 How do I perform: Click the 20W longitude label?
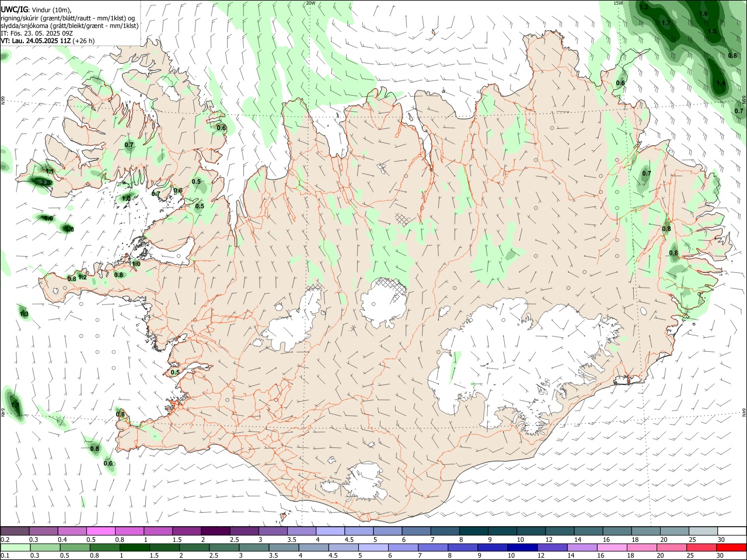(310, 3)
